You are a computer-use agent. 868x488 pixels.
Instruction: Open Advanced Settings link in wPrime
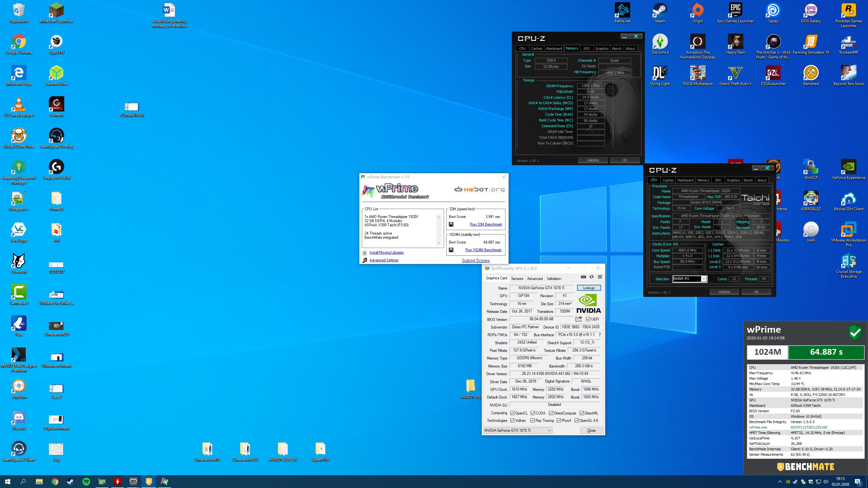tap(384, 260)
